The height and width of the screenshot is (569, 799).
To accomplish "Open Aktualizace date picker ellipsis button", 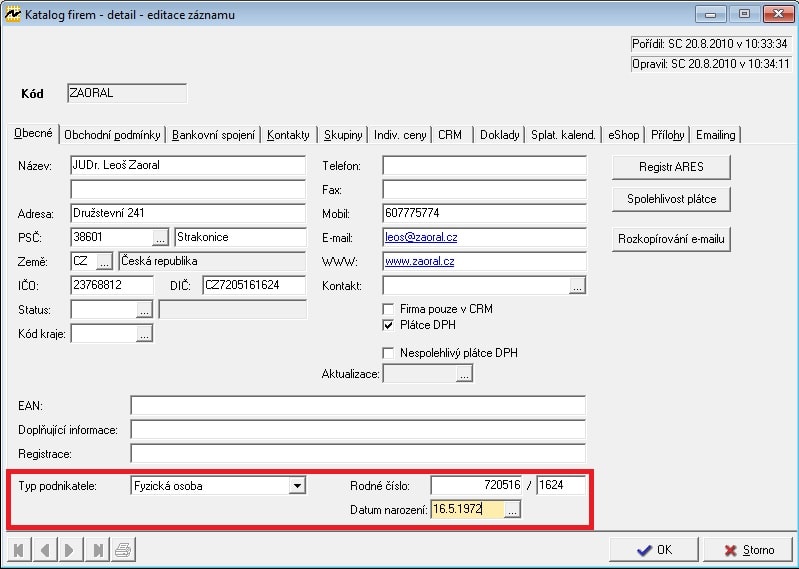I will coord(464,374).
